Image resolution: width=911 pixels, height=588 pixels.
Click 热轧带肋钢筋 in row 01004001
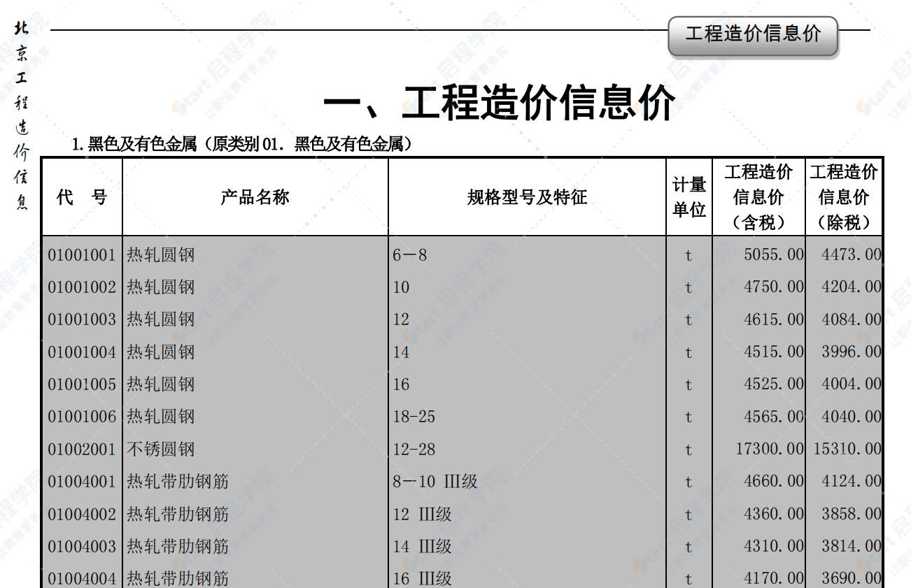(178, 481)
